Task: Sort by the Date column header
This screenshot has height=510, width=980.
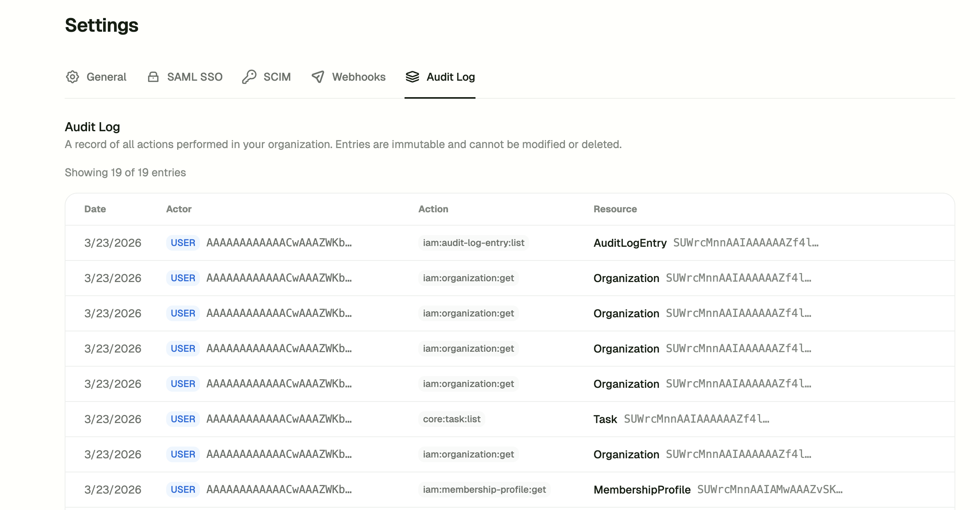Action: 95,209
